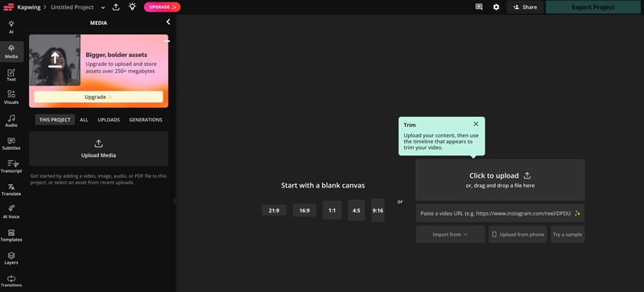Open the Layers panel

point(11,258)
